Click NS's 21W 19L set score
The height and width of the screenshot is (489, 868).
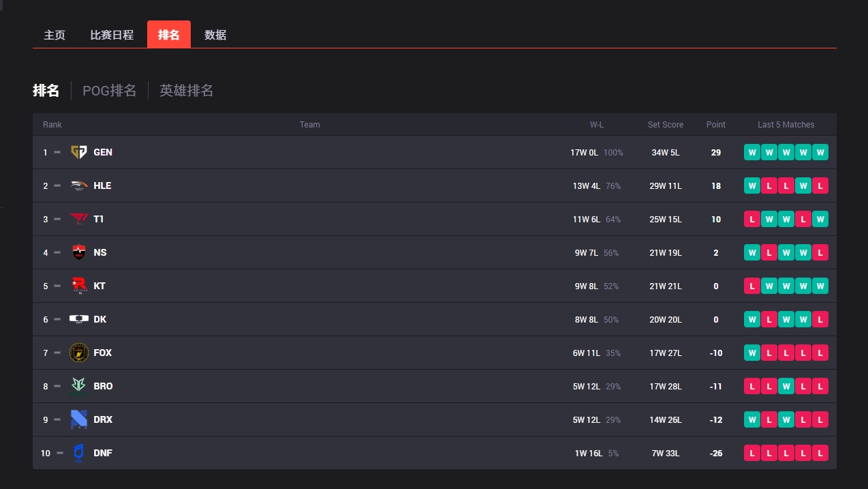pyautogui.click(x=666, y=253)
